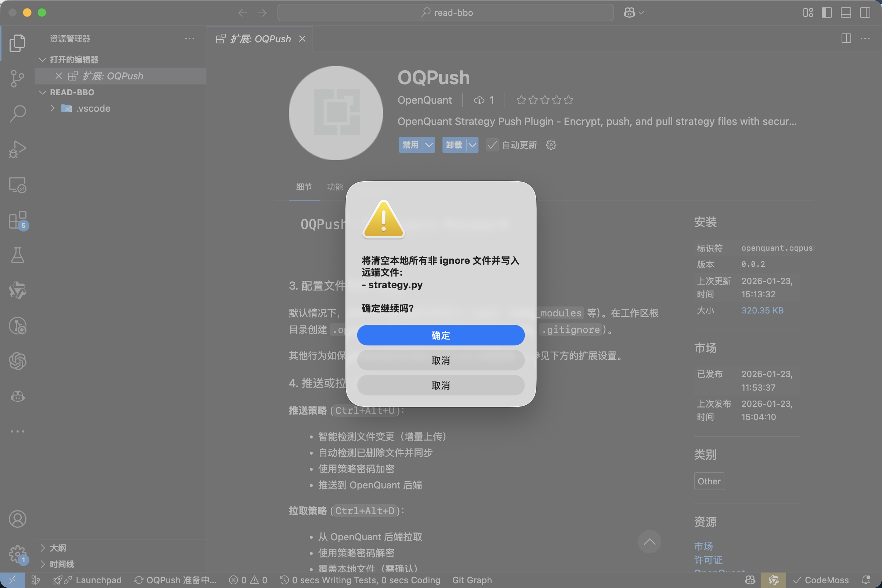Image resolution: width=882 pixels, height=588 pixels.
Task: Switch to the 功能 tab
Action: [335, 187]
